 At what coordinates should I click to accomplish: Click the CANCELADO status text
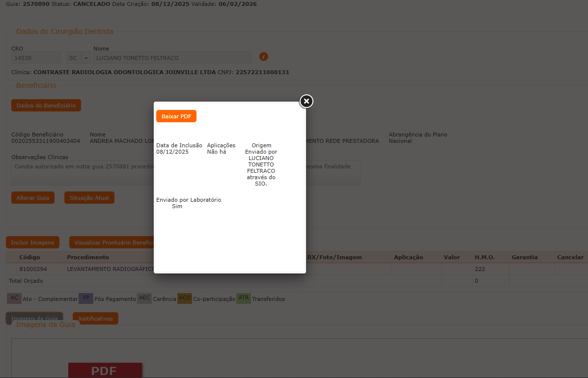pyautogui.click(x=91, y=4)
